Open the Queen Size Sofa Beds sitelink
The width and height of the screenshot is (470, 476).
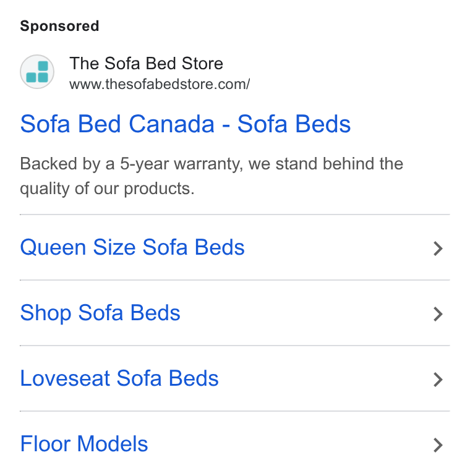click(x=132, y=247)
